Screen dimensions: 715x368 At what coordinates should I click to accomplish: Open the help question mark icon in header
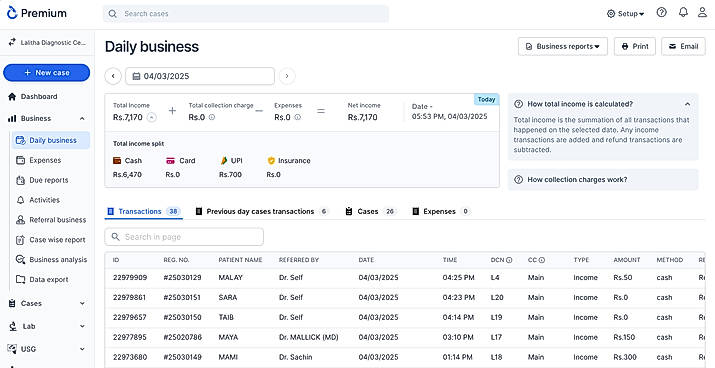(x=661, y=13)
